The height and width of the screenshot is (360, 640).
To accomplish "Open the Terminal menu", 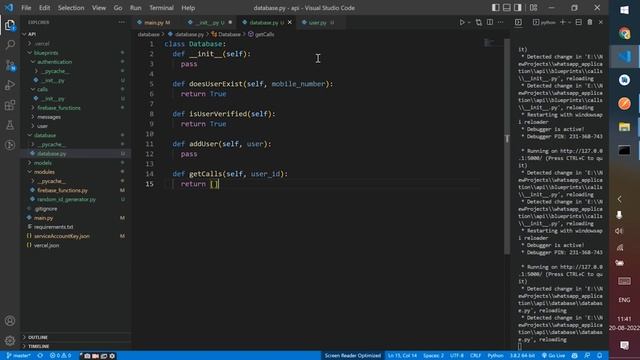I will pyautogui.click(x=161, y=8).
